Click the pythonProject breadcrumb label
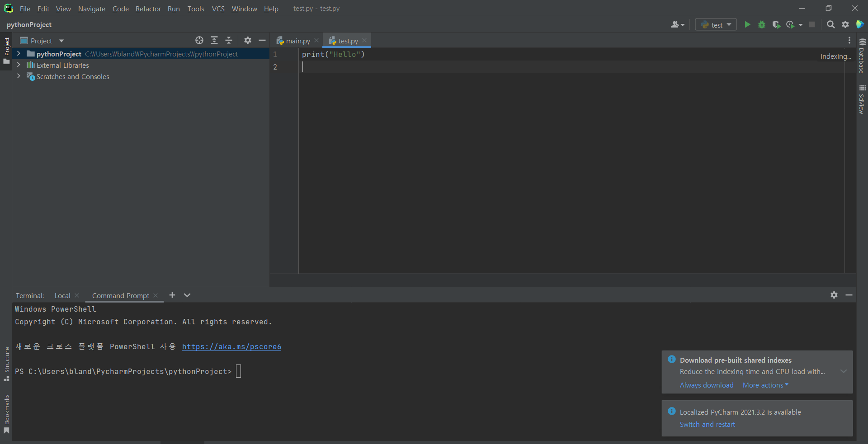The image size is (868, 444). pyautogui.click(x=29, y=25)
